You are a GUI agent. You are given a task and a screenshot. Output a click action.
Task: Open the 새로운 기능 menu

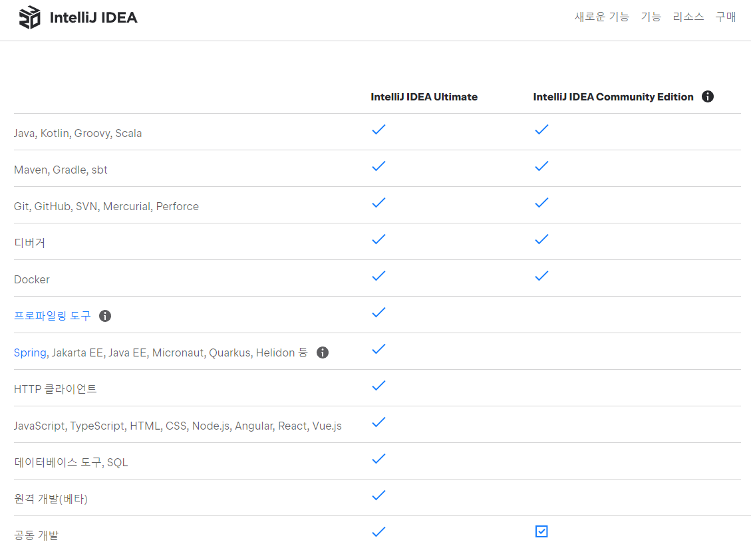click(601, 17)
